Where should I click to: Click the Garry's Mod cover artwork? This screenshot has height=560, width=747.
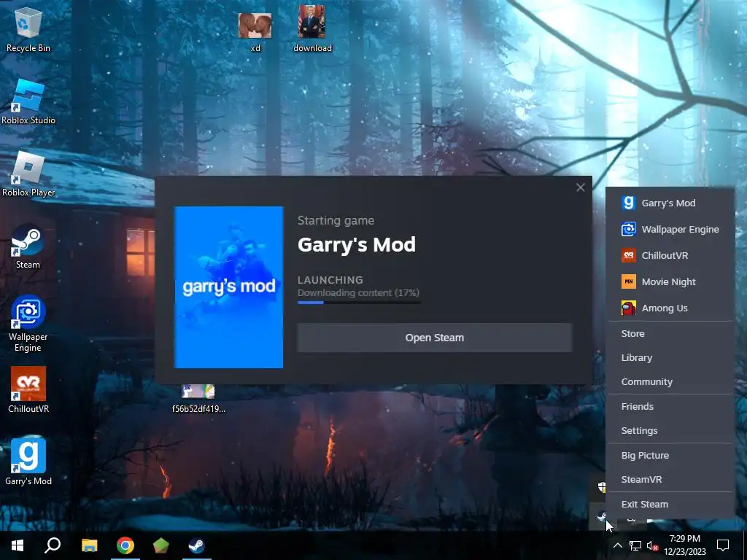tap(228, 287)
